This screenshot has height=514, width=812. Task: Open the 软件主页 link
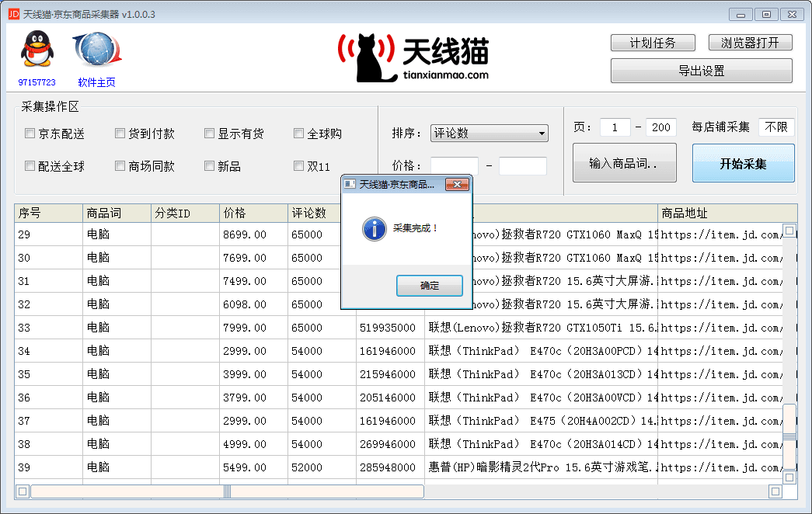(x=97, y=82)
